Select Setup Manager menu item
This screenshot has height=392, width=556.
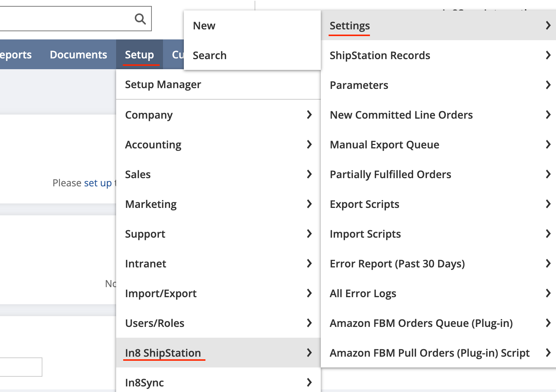163,84
